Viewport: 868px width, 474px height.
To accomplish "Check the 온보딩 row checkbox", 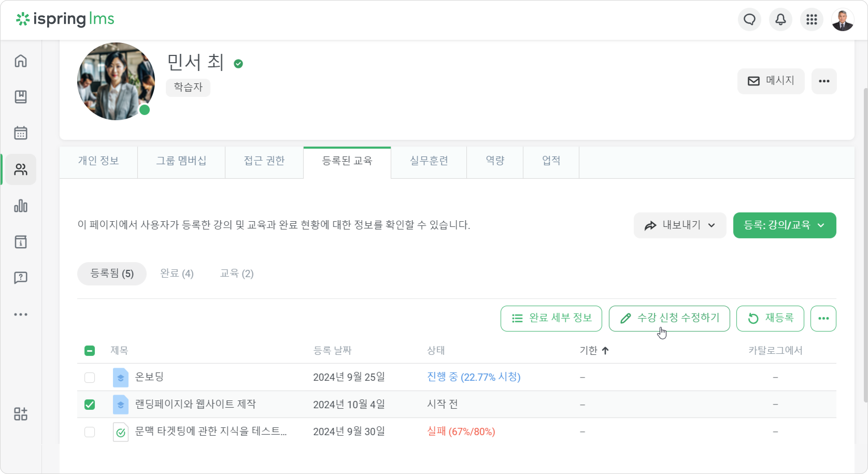I will (x=90, y=377).
